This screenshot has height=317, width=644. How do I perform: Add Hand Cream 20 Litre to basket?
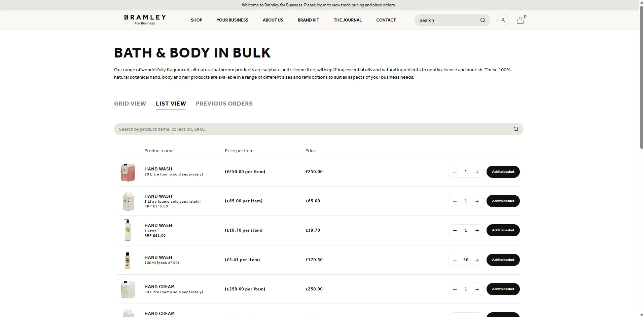click(x=503, y=289)
